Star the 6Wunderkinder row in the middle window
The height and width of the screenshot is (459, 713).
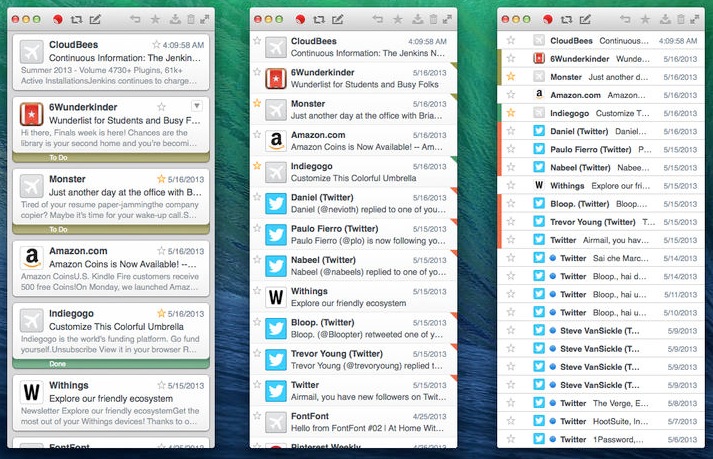257,72
